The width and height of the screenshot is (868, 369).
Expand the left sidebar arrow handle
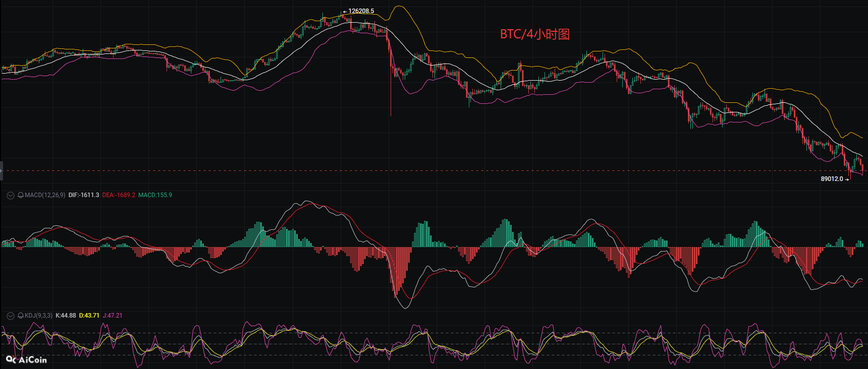point(2,171)
